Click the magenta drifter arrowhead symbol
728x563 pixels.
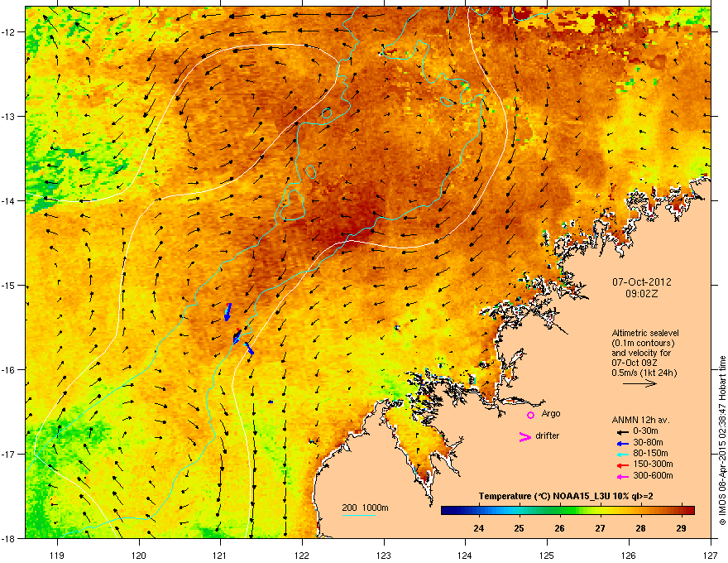pos(525,436)
